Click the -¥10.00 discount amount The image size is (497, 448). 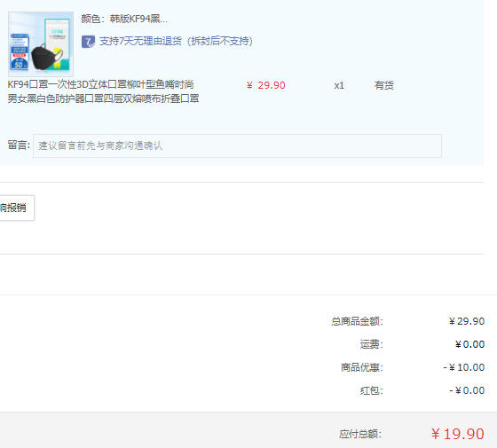[464, 367]
